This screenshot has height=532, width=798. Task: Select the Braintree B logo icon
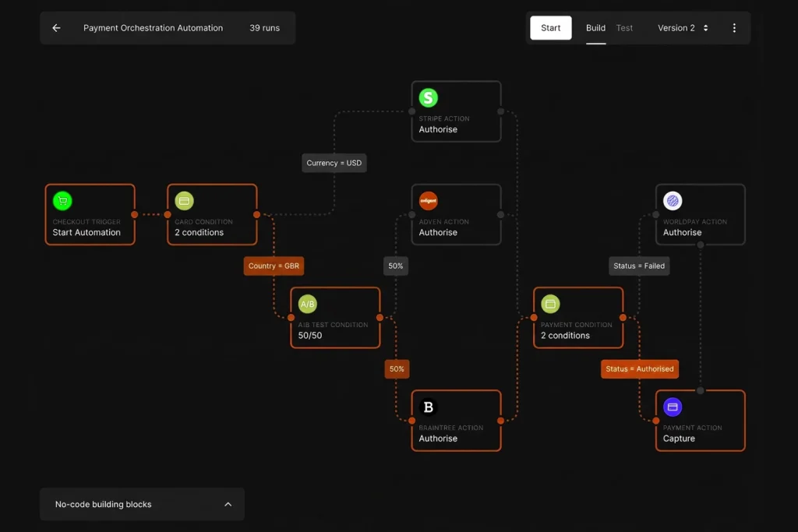428,407
